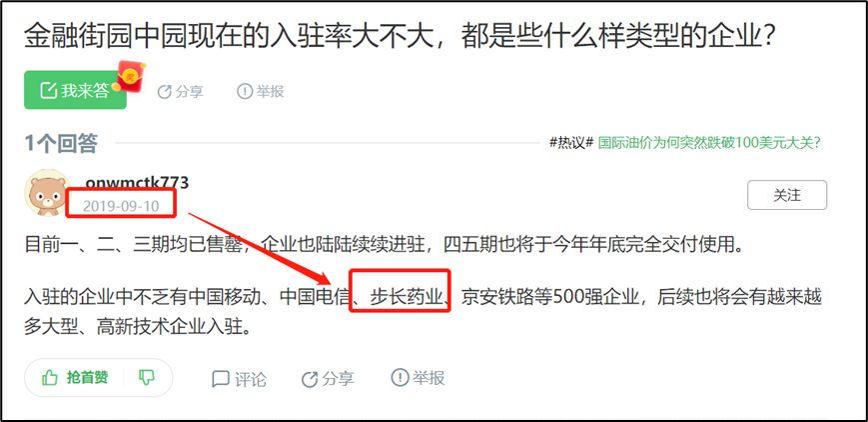Open username onwmctk773 profile
Image resolution: width=868 pixels, height=422 pixels.
[137, 182]
